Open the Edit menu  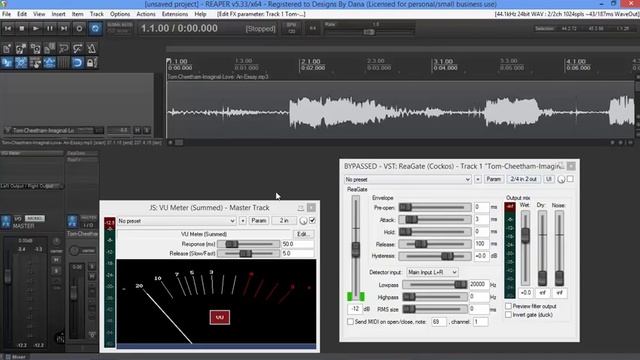click(x=22, y=14)
